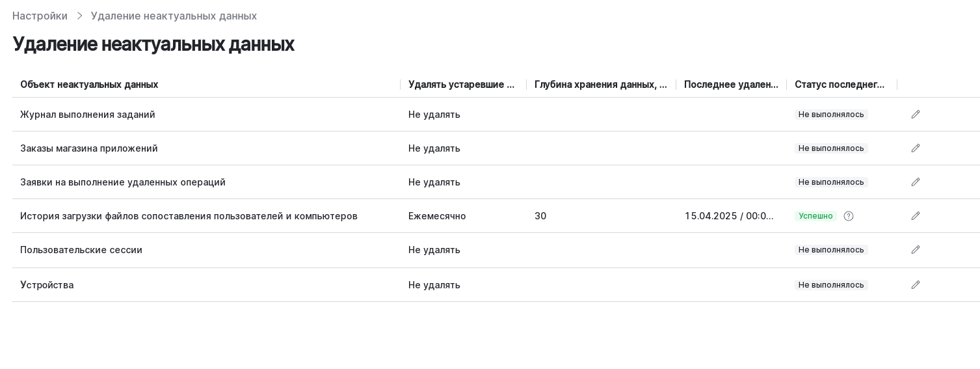This screenshot has width=980, height=369.
Task: Select the Пользовательские сессии row name
Action: [x=81, y=250]
